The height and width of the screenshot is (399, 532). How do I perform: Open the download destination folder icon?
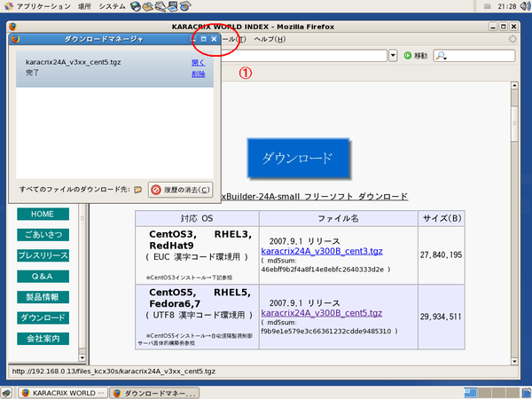click(x=137, y=190)
